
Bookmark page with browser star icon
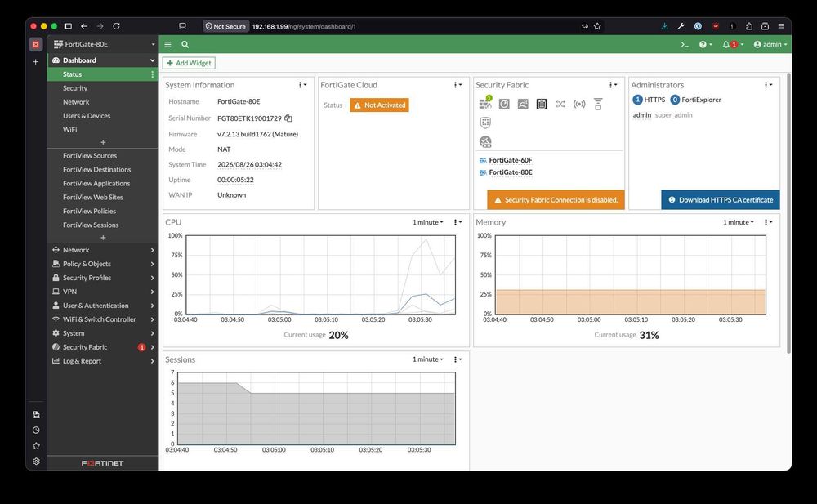click(598, 26)
